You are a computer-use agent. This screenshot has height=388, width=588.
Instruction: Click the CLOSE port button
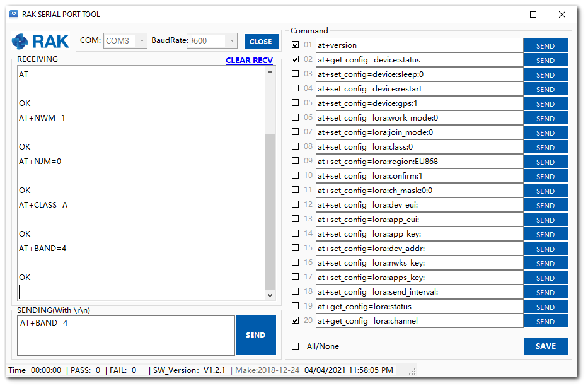tap(261, 41)
